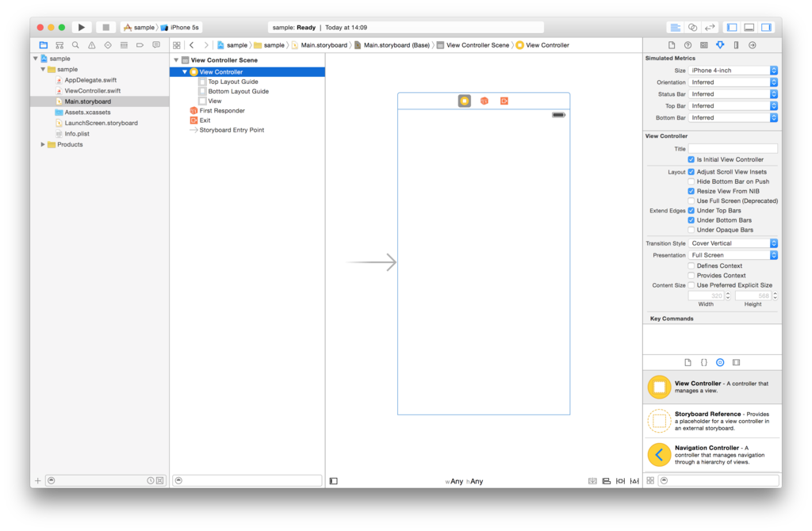
Task: Show the Project navigator
Action: tap(44, 45)
